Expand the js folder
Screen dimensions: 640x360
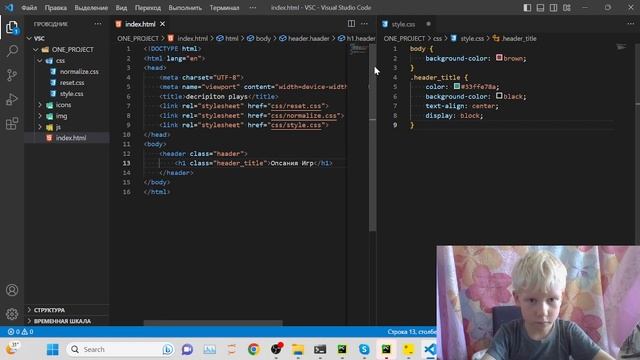tap(40, 127)
